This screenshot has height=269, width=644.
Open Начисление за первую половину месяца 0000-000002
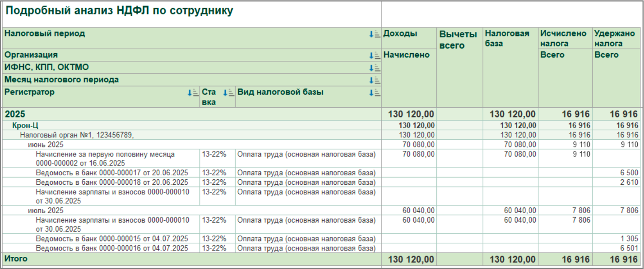105,159
